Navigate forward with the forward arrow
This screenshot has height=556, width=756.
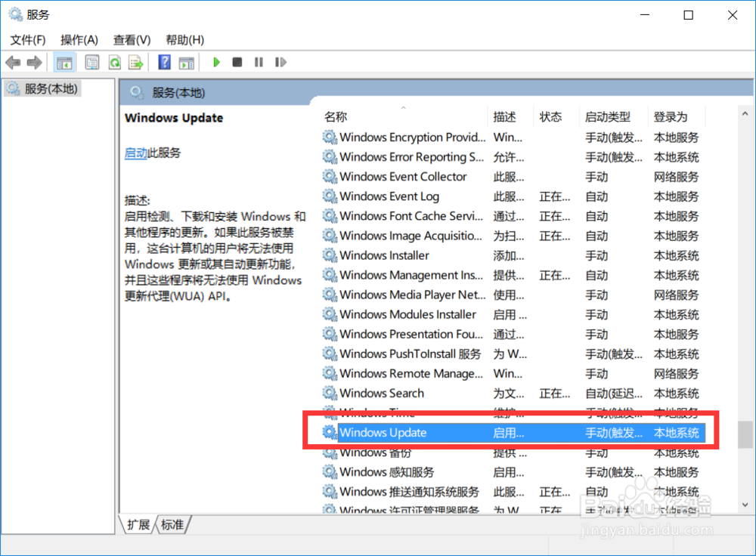34,62
